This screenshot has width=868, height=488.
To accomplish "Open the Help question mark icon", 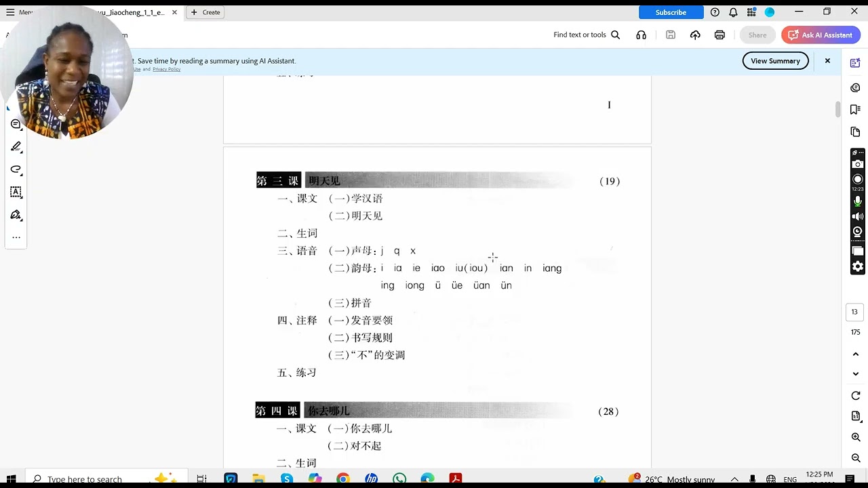I will click(715, 12).
